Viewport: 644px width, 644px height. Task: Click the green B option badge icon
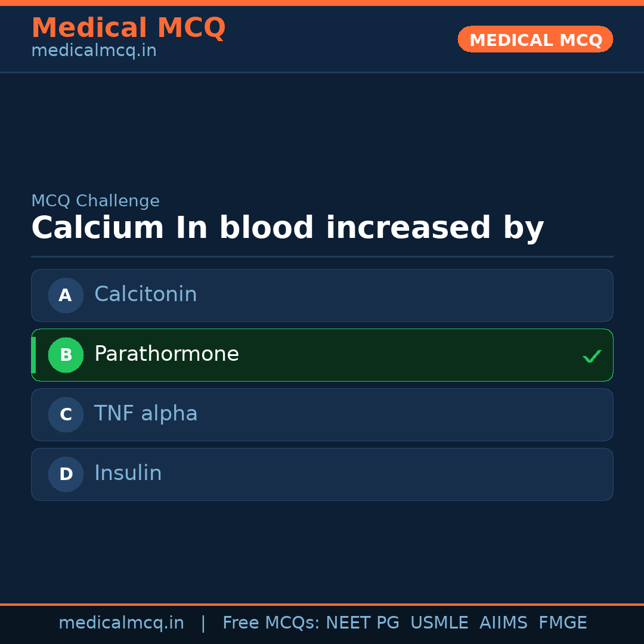coord(66,355)
